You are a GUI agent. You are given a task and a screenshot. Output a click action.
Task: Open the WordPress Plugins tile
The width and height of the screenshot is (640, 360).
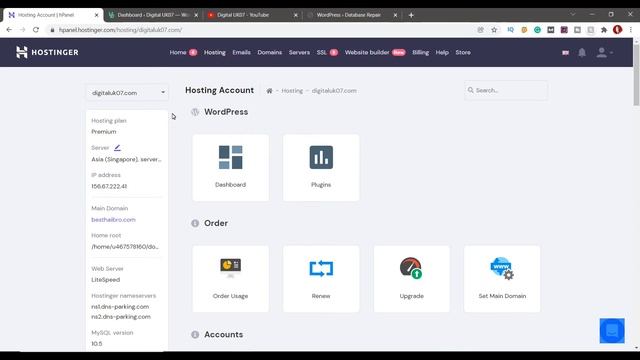(x=321, y=167)
